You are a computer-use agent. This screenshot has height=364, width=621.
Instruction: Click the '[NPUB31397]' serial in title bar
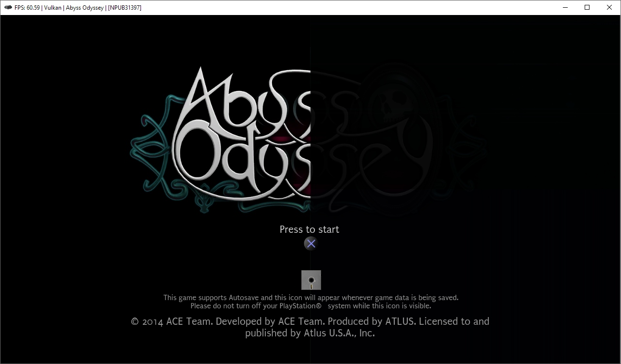coord(124,8)
